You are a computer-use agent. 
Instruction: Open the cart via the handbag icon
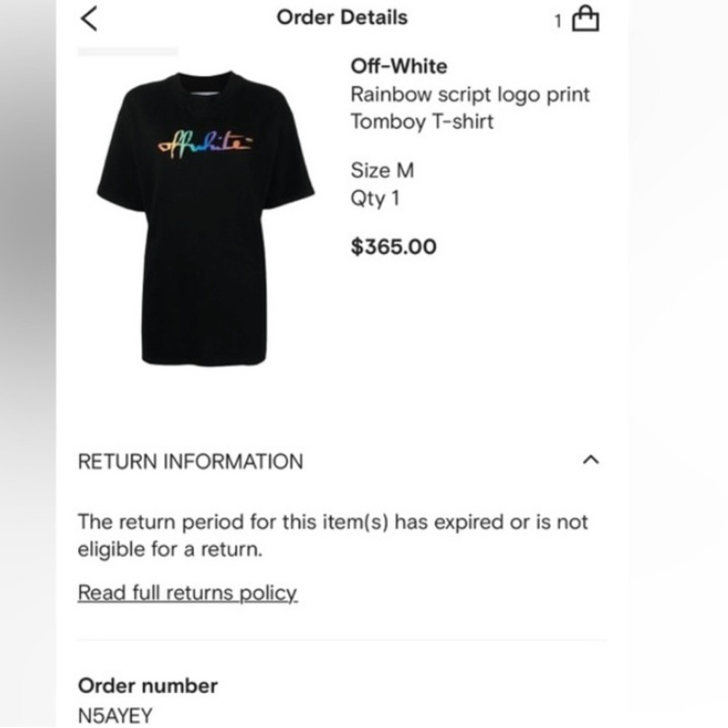[x=585, y=20]
